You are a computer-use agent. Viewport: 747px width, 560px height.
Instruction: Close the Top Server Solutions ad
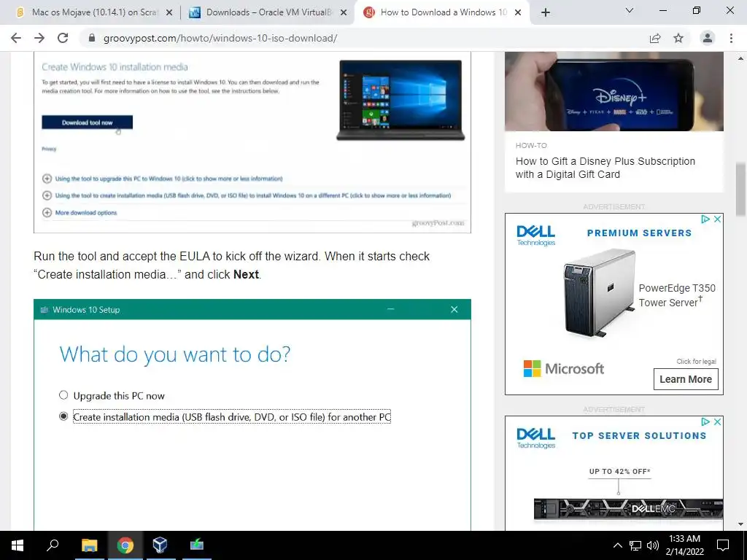coord(718,422)
